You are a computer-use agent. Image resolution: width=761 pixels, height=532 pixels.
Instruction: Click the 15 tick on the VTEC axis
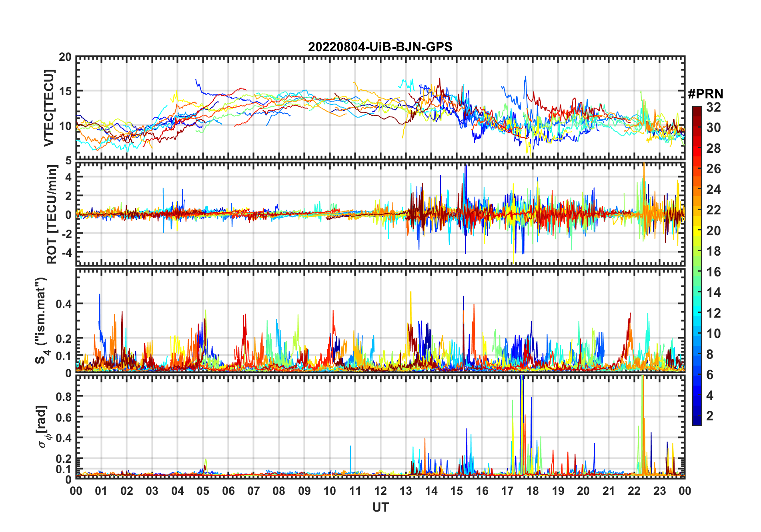[x=65, y=91]
